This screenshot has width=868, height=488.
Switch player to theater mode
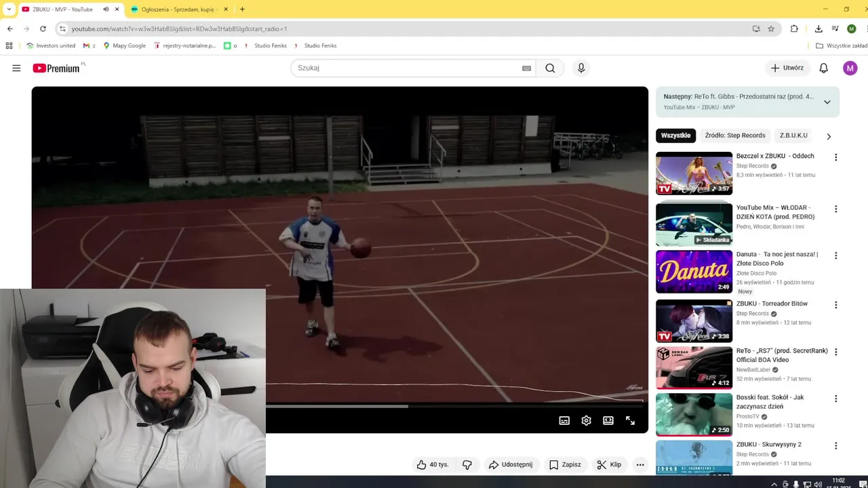(x=608, y=420)
